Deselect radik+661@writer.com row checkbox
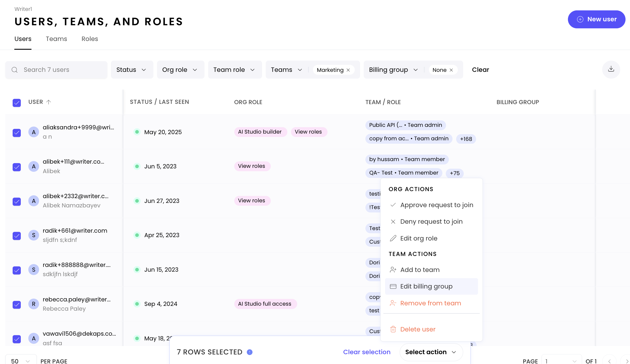The width and height of the screenshot is (630, 364). tap(17, 236)
